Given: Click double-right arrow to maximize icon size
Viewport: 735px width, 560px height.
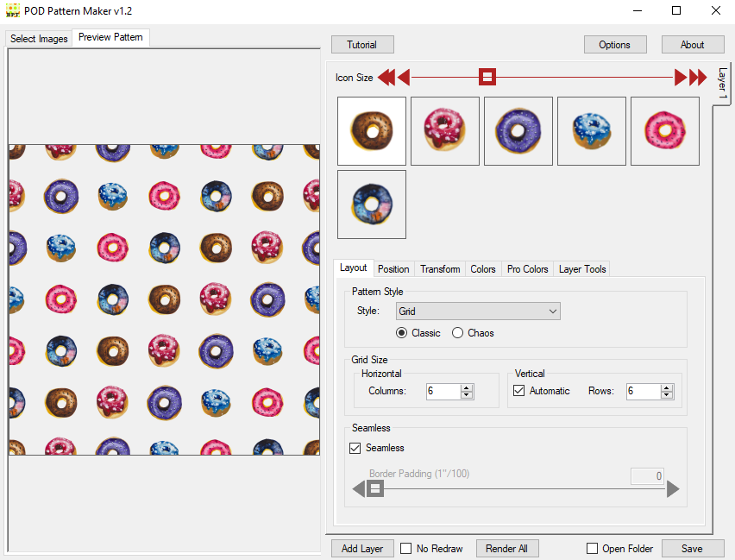Looking at the screenshot, I should click(698, 78).
